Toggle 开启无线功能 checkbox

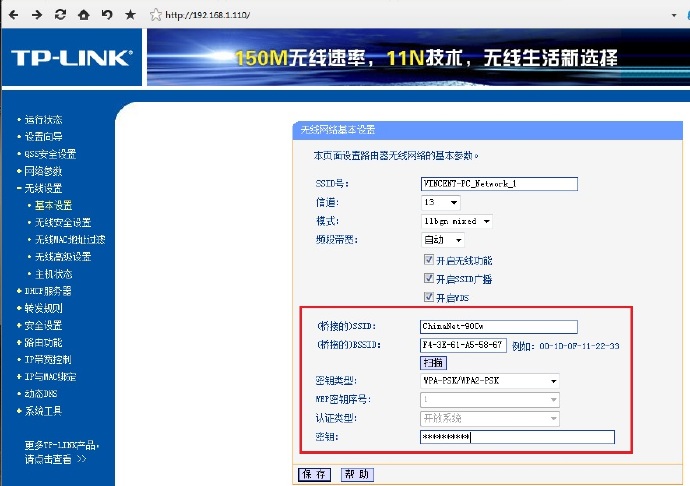tap(429, 260)
